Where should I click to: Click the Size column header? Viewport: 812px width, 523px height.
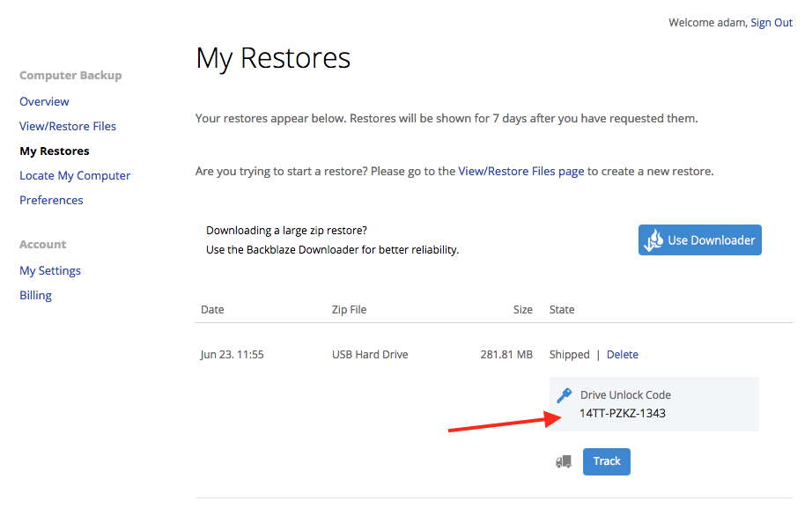(x=523, y=310)
